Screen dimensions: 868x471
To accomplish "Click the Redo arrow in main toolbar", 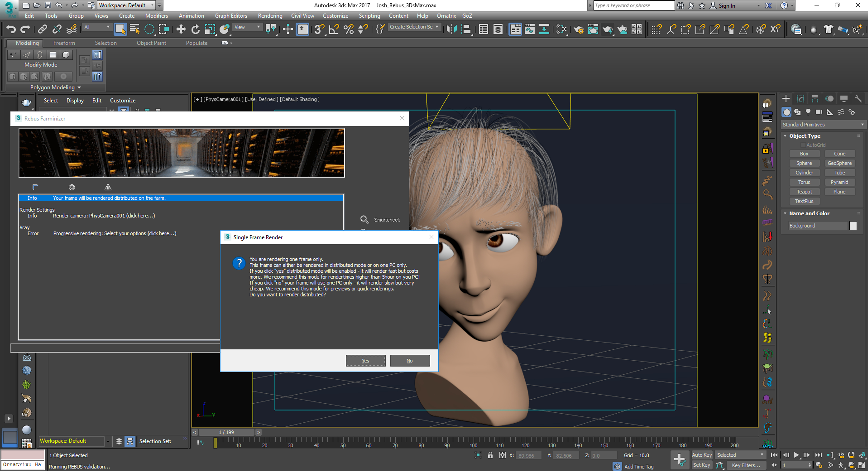I will (25, 29).
